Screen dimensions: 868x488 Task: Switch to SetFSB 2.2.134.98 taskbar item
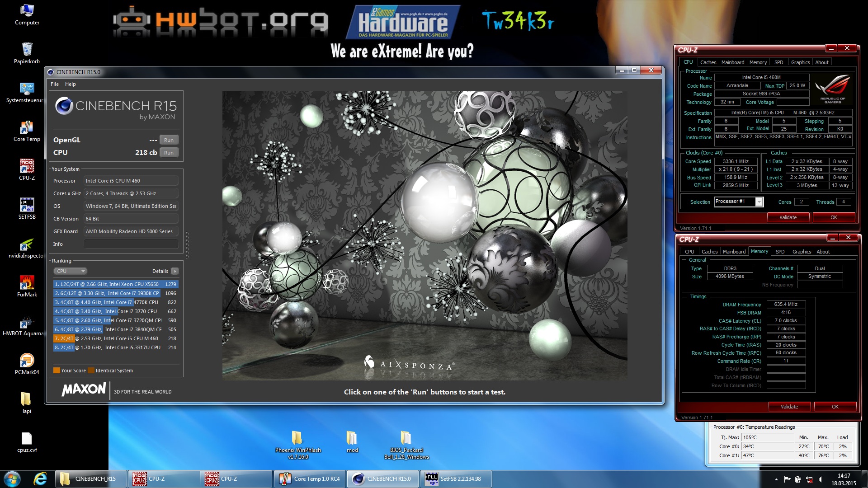[x=456, y=479]
